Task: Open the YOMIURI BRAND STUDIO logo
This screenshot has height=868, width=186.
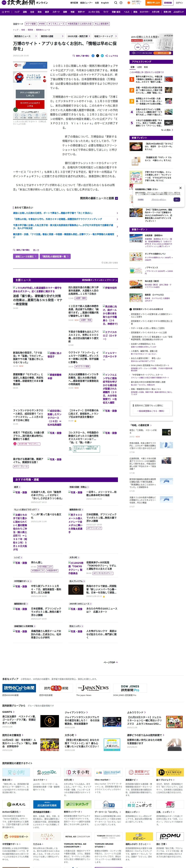Action: tap(108, 836)
